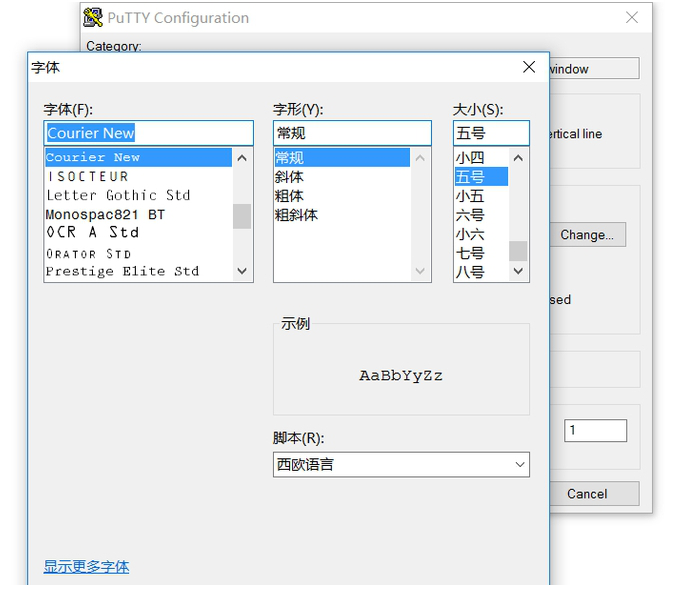Click the size list scrollbar thumb
Viewport: 697px width, 608px height.
pyautogui.click(x=518, y=251)
